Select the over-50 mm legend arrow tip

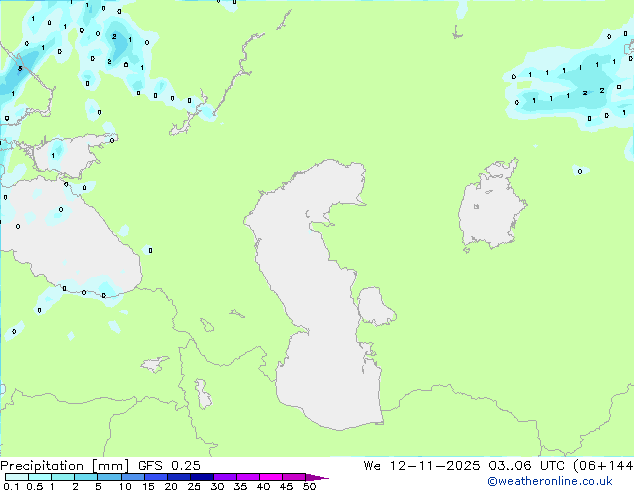tap(317, 477)
